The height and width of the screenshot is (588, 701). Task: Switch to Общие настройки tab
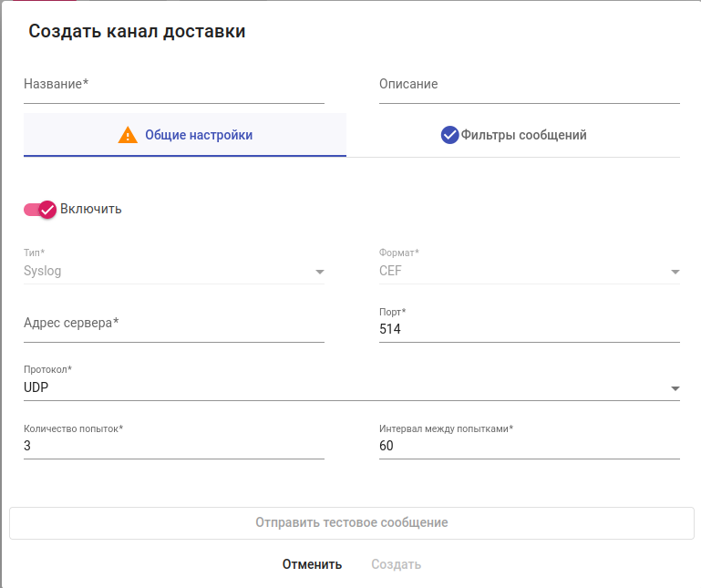(x=198, y=135)
